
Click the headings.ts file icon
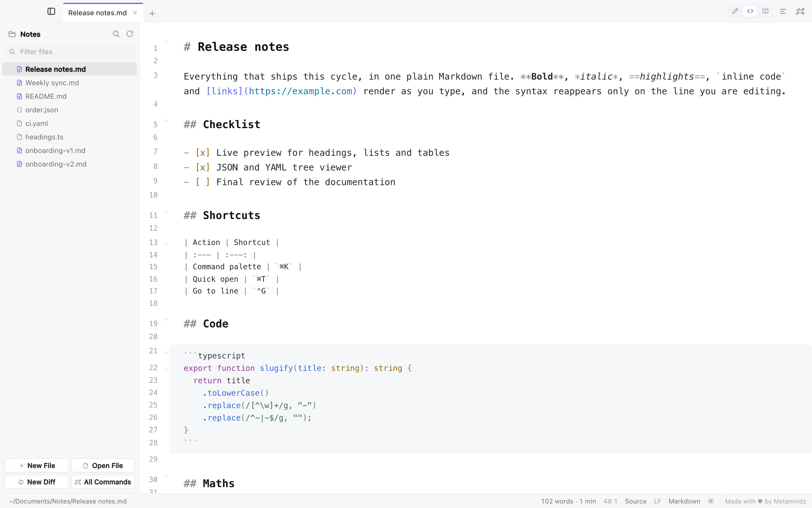[19, 137]
